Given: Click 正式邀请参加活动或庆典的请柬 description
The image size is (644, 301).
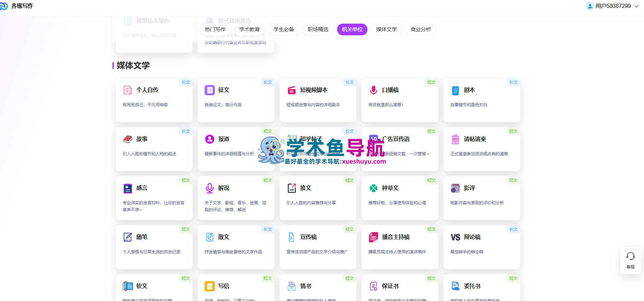Looking at the screenshot, I should pos(479,154).
